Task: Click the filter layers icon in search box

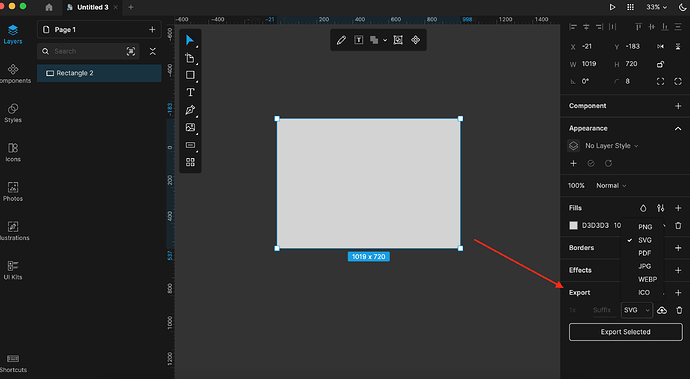Action: tap(131, 52)
